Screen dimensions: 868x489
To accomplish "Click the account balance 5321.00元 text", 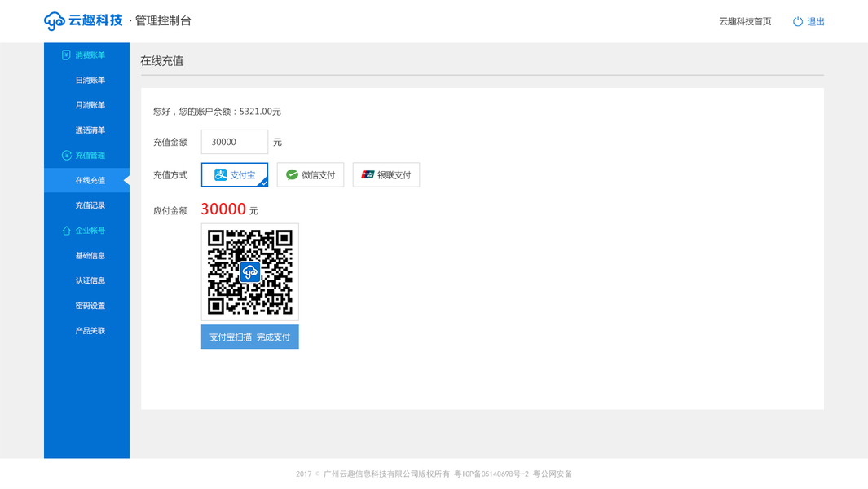I will pyautogui.click(x=260, y=112).
